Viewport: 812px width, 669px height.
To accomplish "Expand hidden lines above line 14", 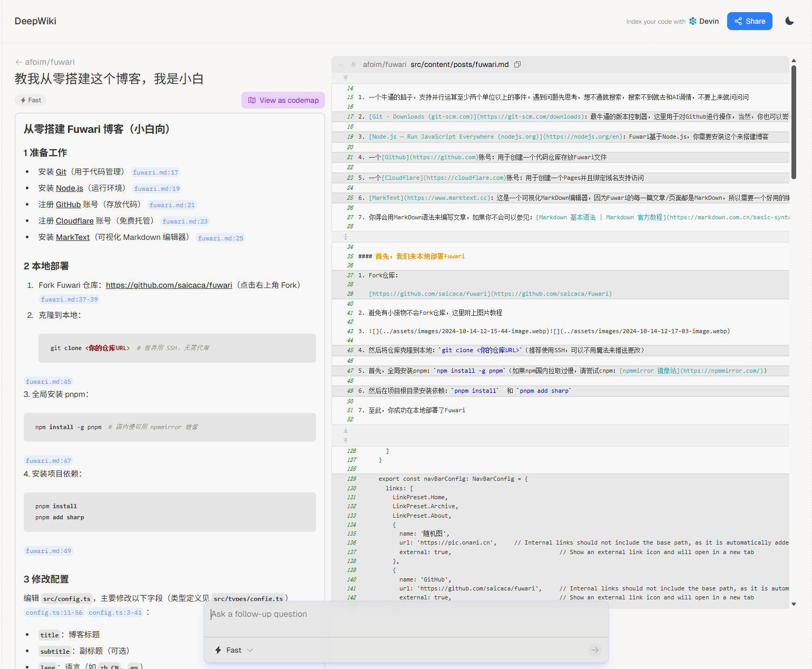I will coord(346,77).
